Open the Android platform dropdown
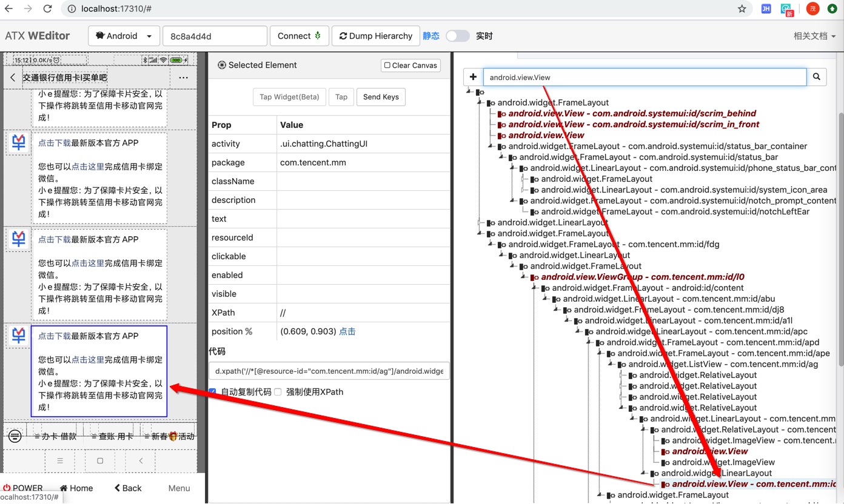 tap(124, 36)
